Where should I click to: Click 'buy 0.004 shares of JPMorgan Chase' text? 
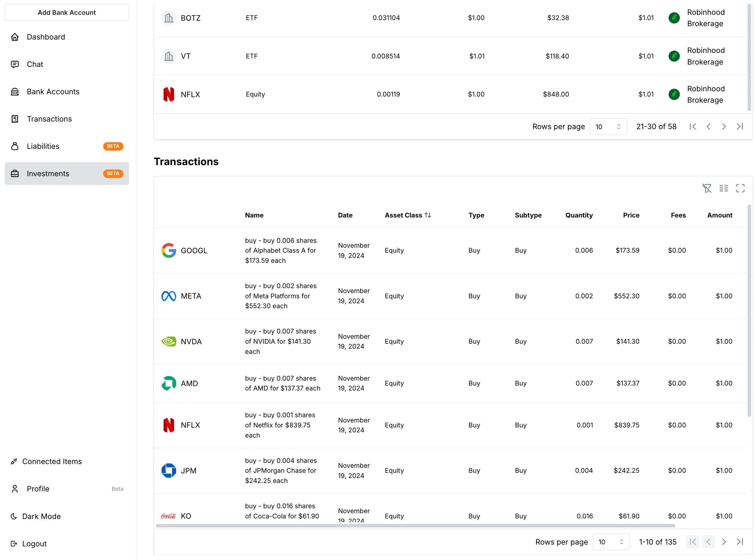[281, 471]
